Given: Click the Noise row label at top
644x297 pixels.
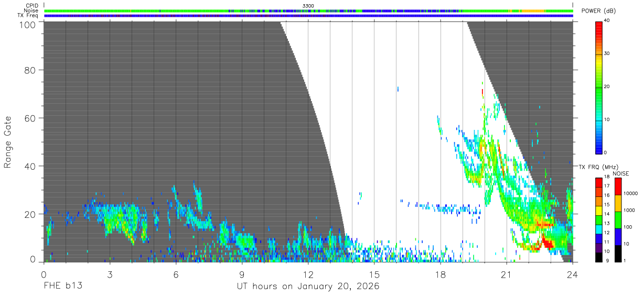Looking at the screenshot, I should tap(31, 10).
